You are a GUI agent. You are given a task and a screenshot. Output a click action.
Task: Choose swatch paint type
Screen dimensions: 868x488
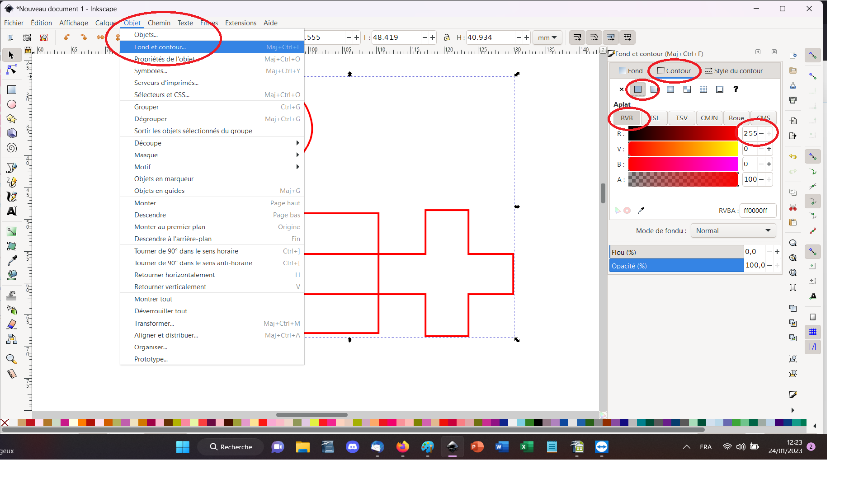[x=720, y=89]
